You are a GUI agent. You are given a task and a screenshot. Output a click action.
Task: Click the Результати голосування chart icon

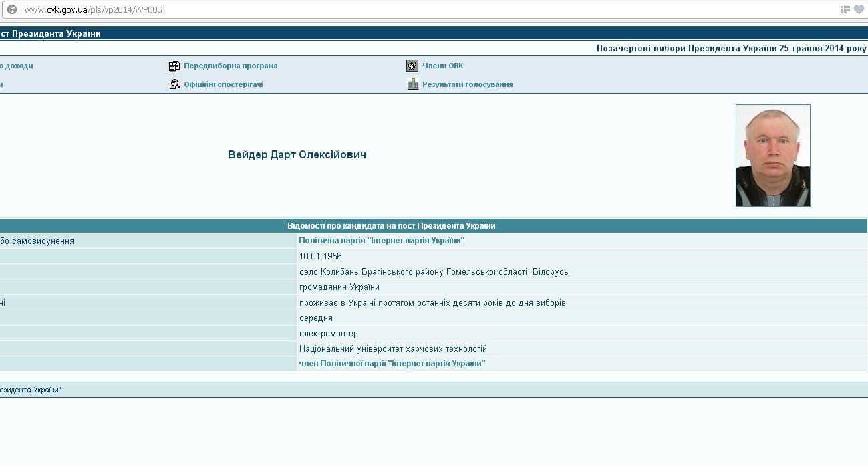pos(413,84)
